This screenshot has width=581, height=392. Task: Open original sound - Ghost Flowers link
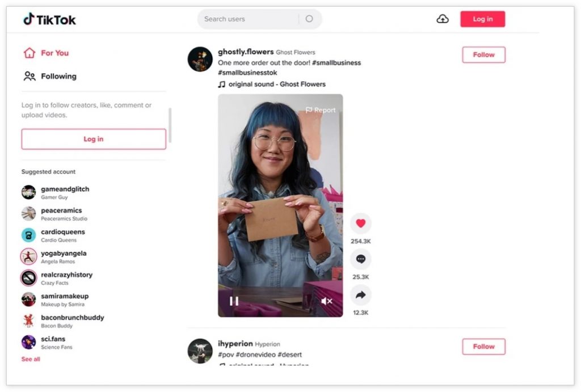[x=276, y=84]
